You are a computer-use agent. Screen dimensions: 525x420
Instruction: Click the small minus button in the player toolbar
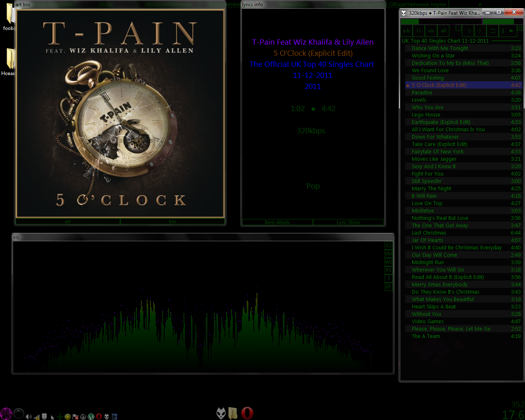[459, 28]
